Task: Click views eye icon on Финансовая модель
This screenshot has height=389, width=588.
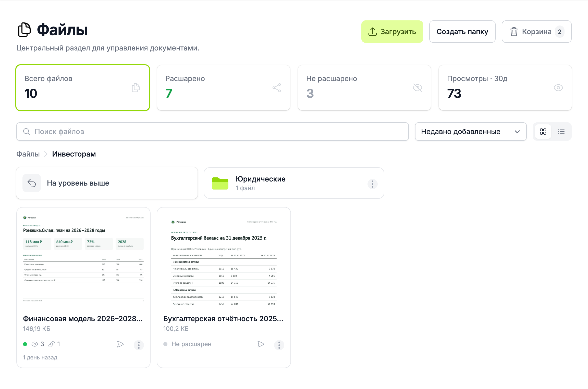Action: tap(35, 344)
